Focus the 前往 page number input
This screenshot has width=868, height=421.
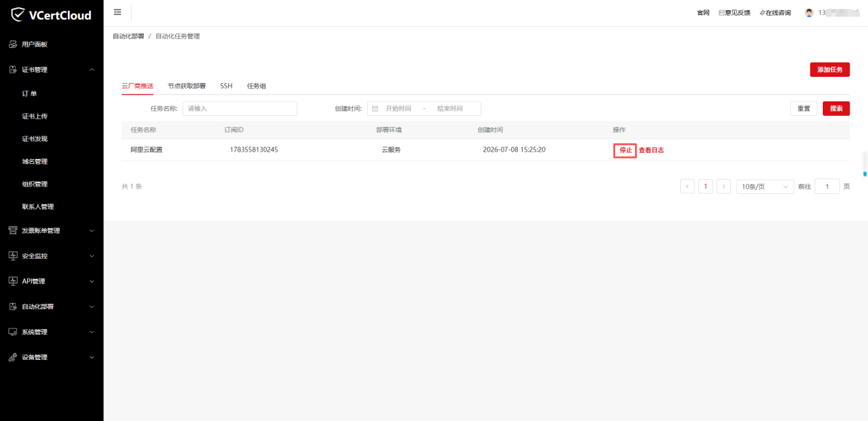click(x=827, y=187)
